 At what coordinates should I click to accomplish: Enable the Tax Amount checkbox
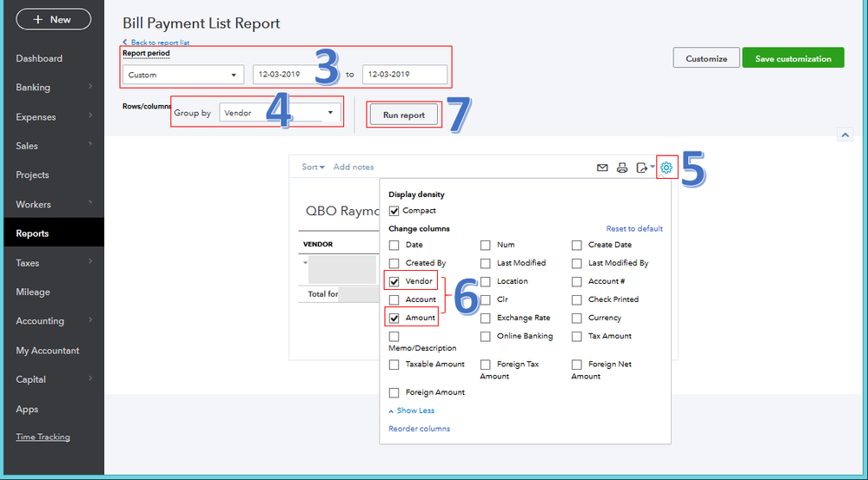coord(577,336)
